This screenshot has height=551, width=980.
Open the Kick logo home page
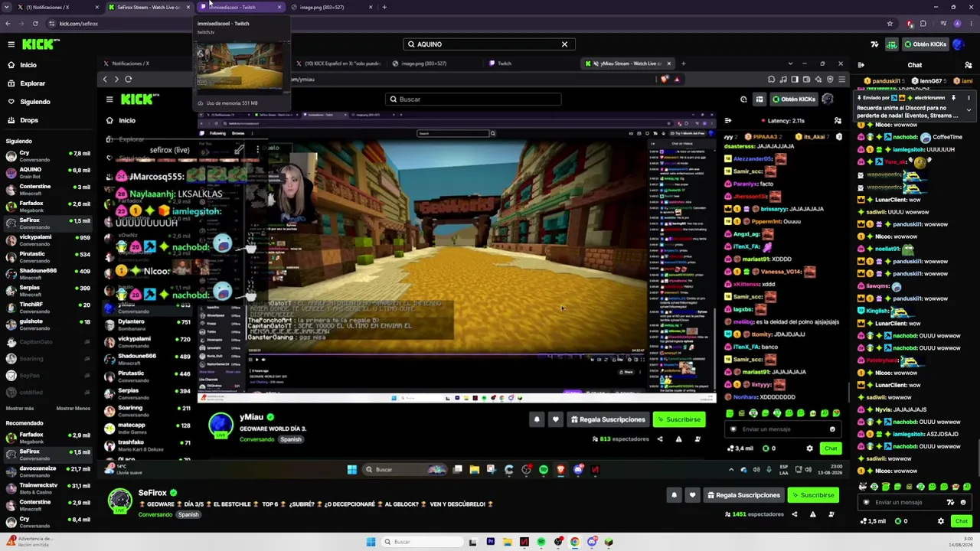click(41, 44)
